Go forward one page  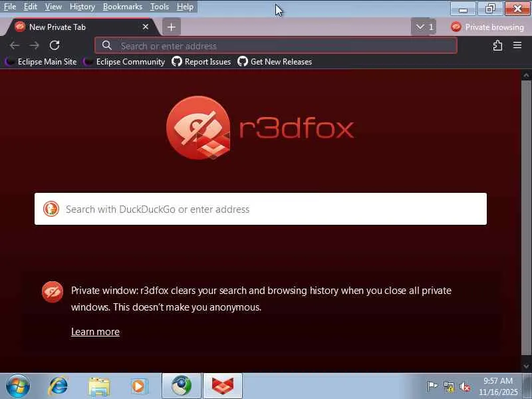point(34,45)
